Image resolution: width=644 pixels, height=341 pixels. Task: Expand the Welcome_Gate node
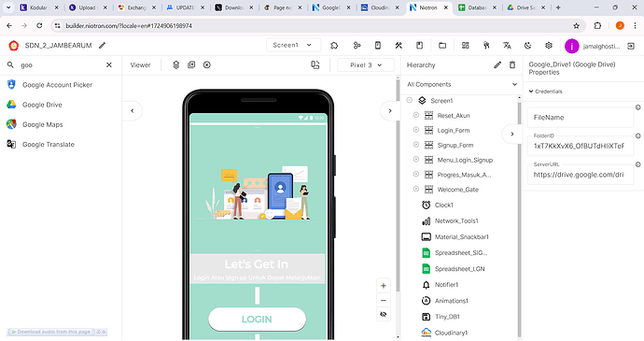(x=415, y=189)
